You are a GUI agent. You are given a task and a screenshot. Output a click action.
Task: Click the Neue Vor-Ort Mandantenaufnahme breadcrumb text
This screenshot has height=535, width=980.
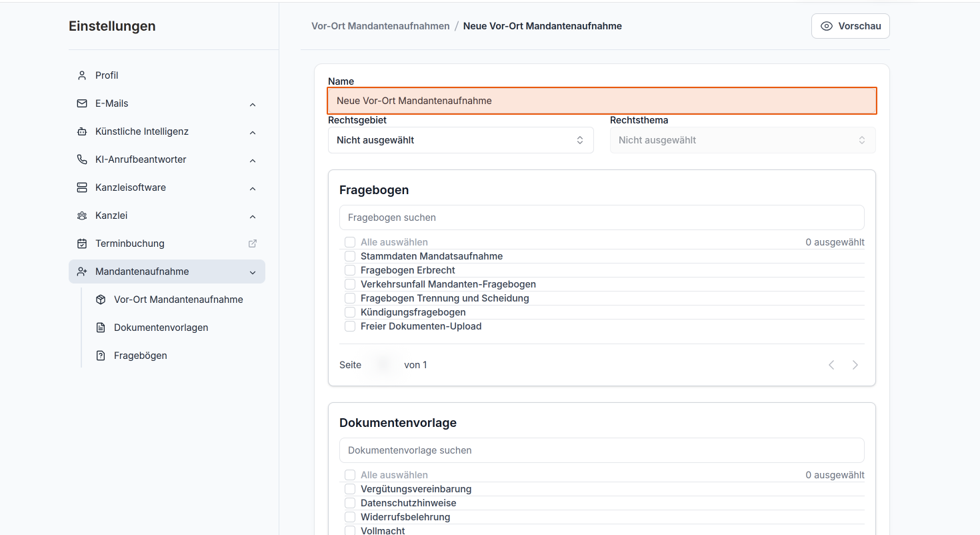543,26
